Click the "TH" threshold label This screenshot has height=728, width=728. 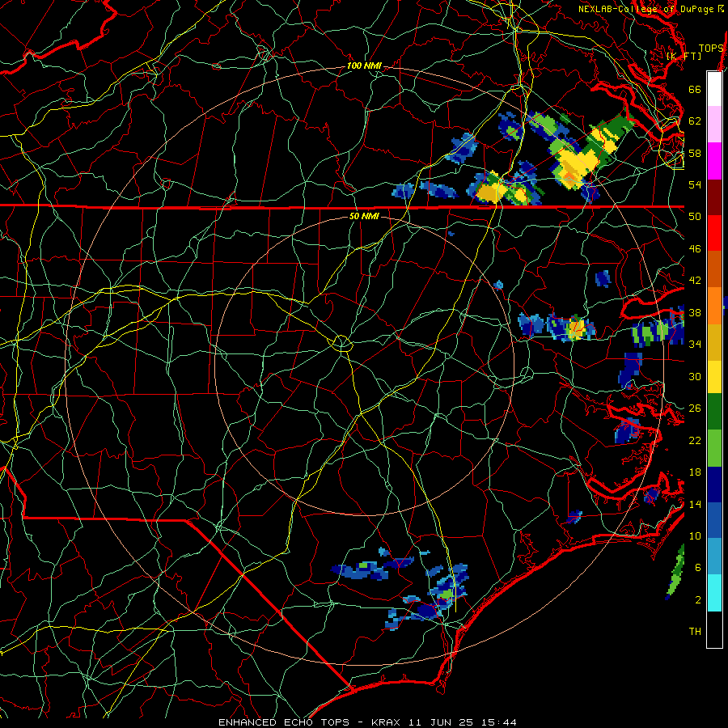[695, 631]
